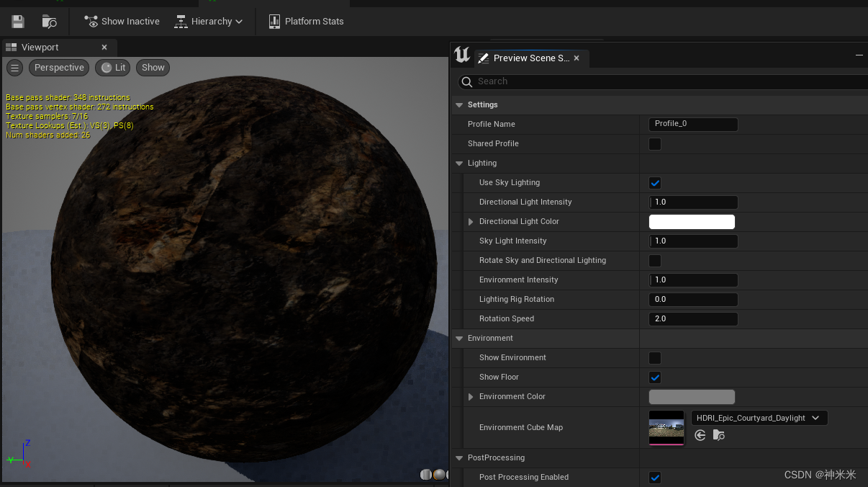
Task: Close the Preview Scene Settings tab
Action: (577, 58)
